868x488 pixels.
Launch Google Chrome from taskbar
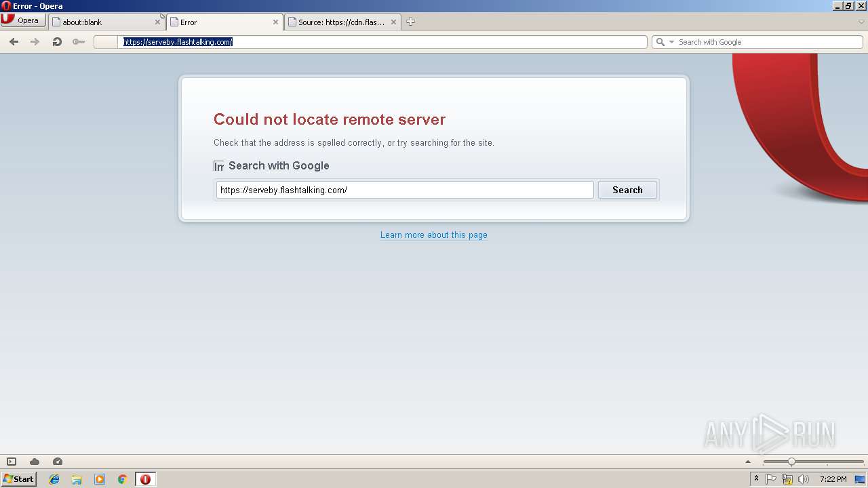[x=122, y=479]
